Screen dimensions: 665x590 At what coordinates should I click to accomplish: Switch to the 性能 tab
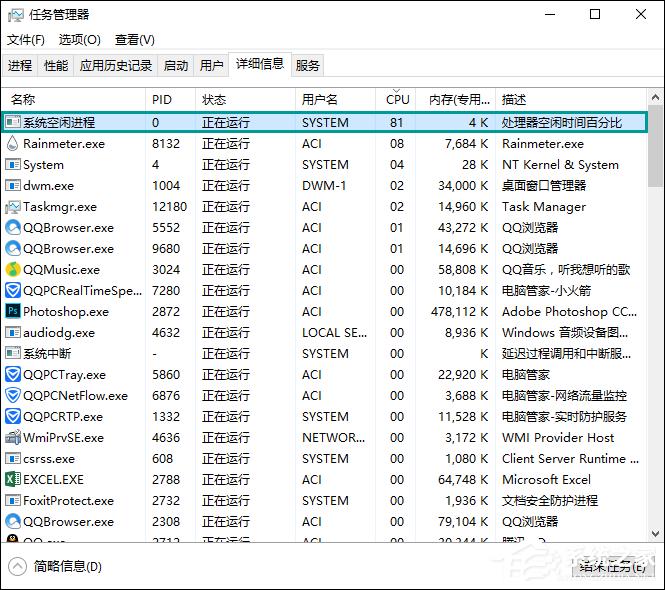point(56,66)
